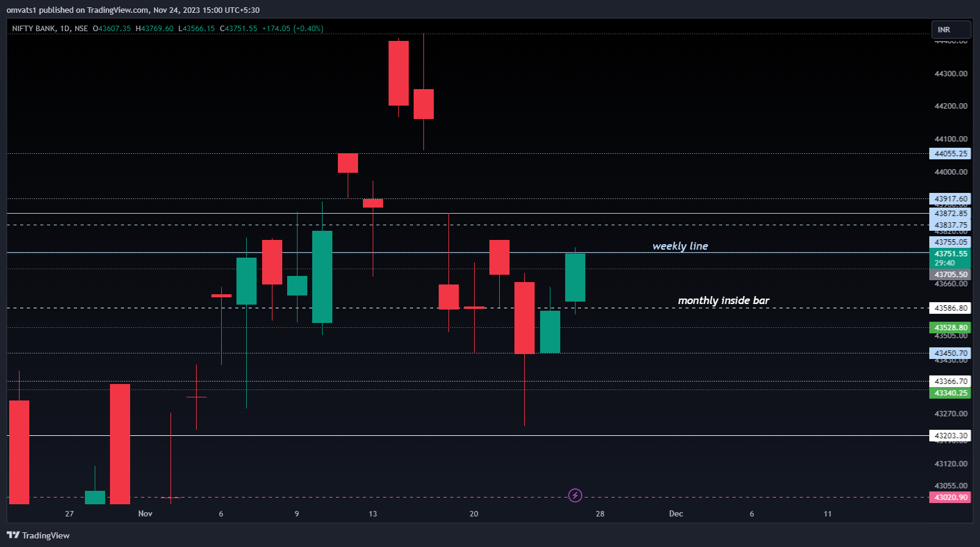Viewport: 980px width, 547px height.
Task: Click the low value L43566.15 in legend
Action: [x=197, y=29]
